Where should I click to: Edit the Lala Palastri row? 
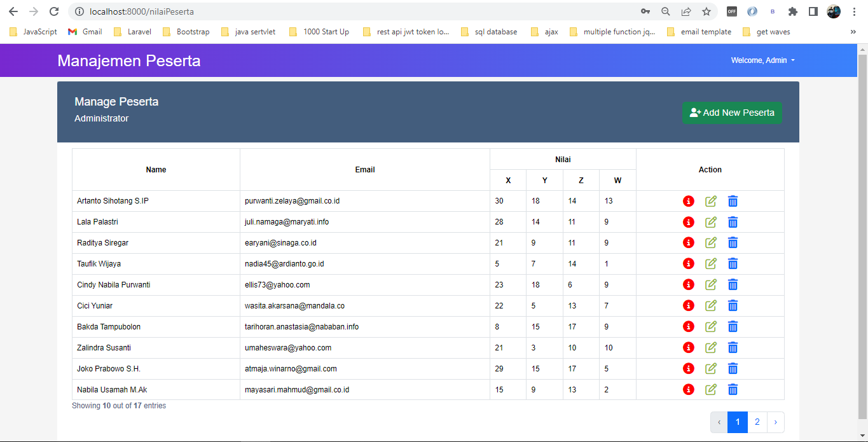coord(711,222)
